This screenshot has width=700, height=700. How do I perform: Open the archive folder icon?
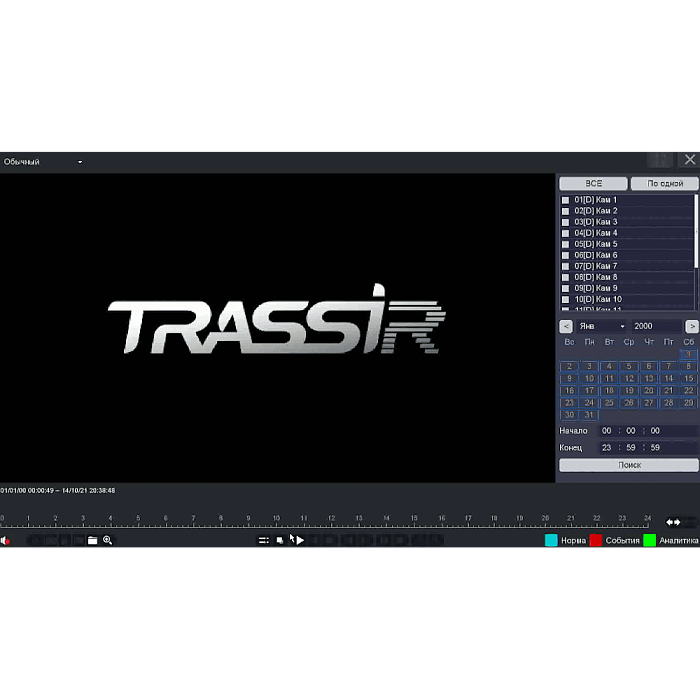[92, 540]
